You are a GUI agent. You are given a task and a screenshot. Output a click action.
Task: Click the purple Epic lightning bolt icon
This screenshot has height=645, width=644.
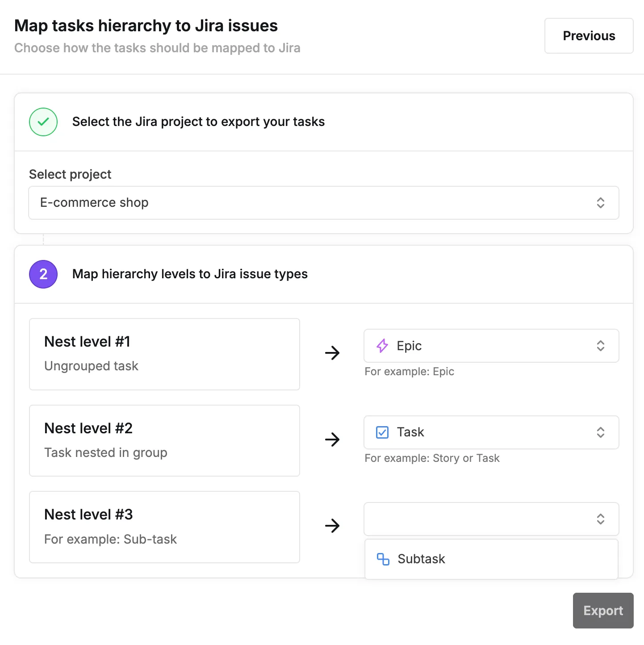pyautogui.click(x=382, y=346)
